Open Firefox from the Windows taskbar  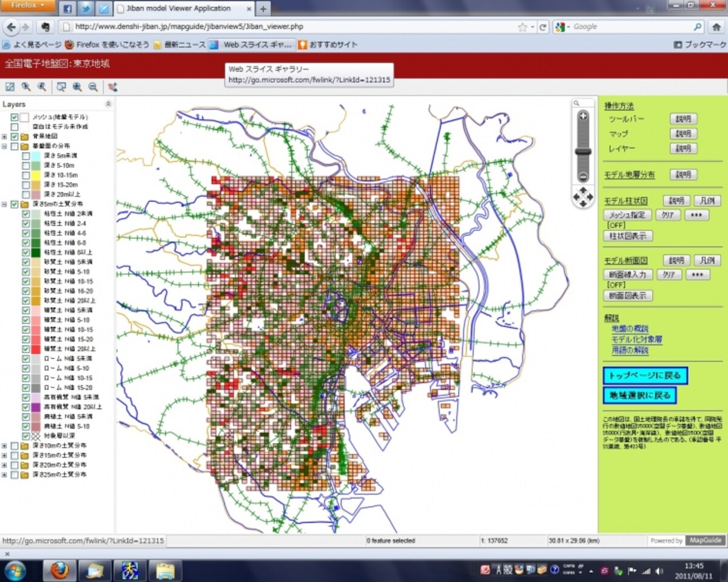(x=59, y=570)
